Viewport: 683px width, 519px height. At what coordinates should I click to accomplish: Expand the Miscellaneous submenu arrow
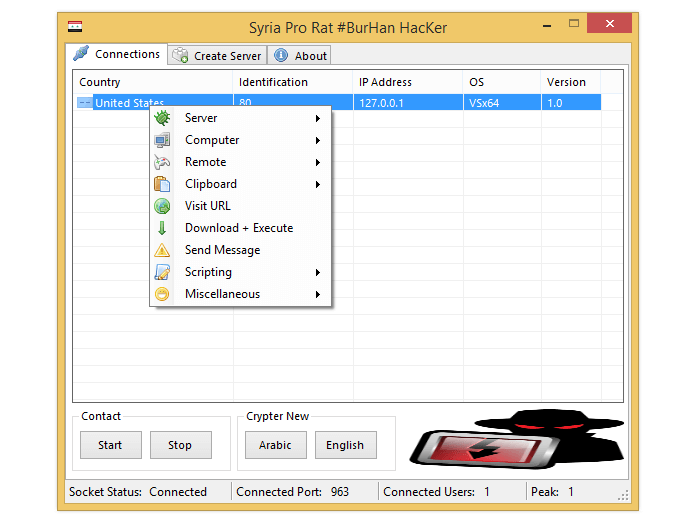(318, 294)
